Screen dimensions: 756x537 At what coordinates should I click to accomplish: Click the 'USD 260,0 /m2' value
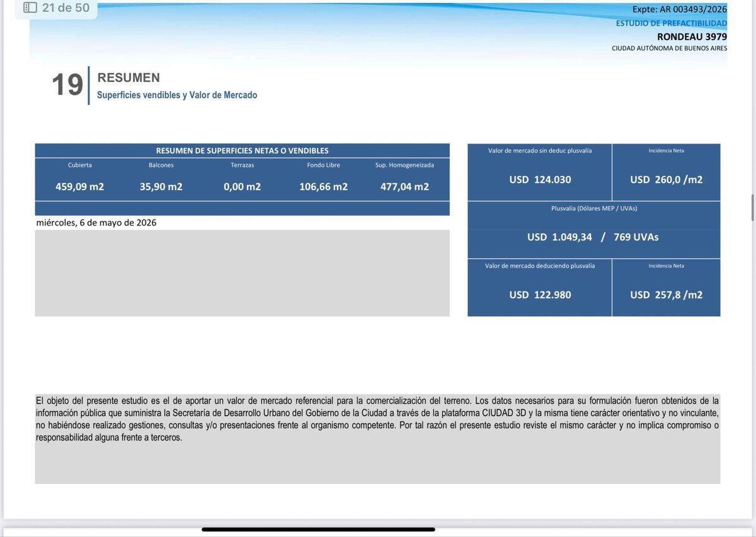(x=667, y=179)
